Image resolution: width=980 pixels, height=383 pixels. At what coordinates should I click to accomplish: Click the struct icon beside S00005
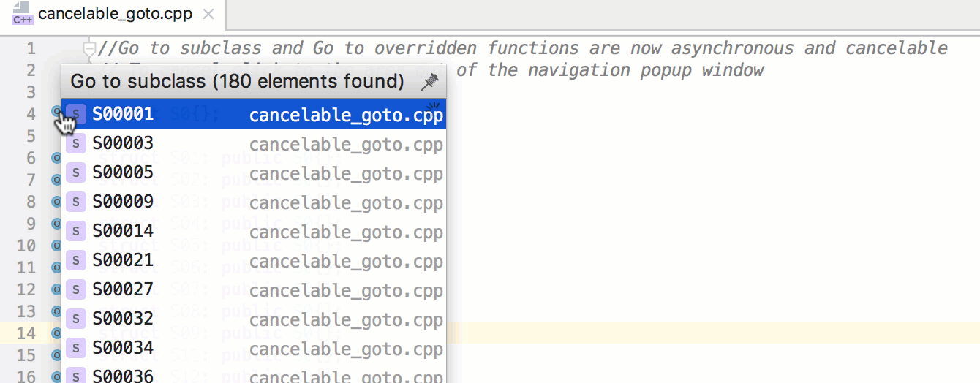(76, 172)
